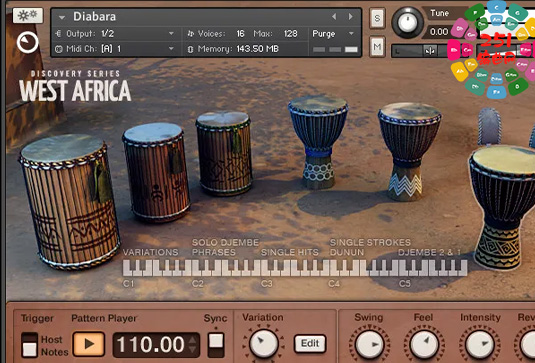The height and width of the screenshot is (363, 535).
Task: Solo the instrument with the S button
Action: pos(377,18)
